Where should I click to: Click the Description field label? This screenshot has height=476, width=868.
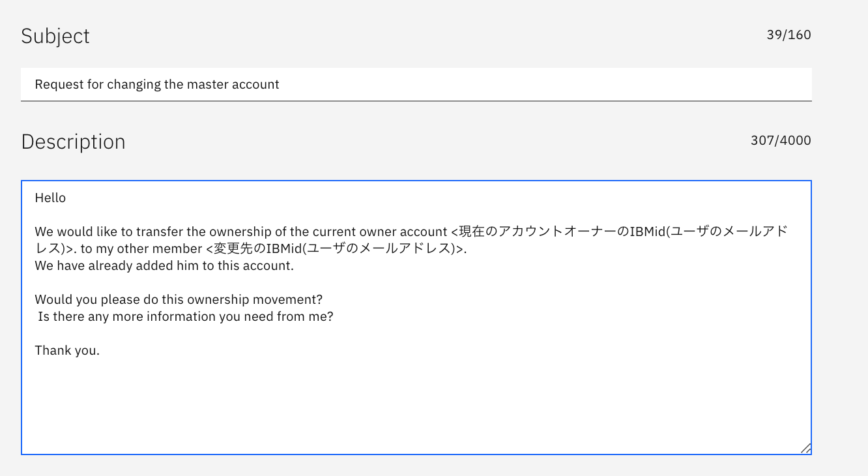(x=73, y=141)
